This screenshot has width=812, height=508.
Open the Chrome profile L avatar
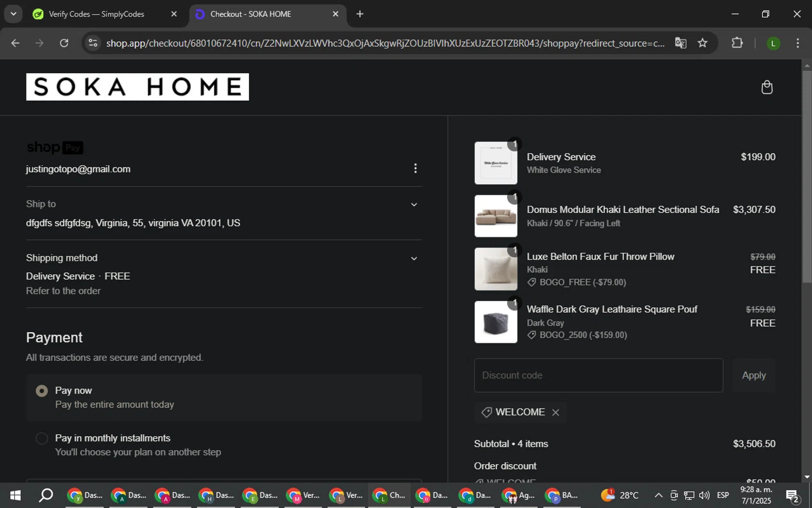point(773,43)
